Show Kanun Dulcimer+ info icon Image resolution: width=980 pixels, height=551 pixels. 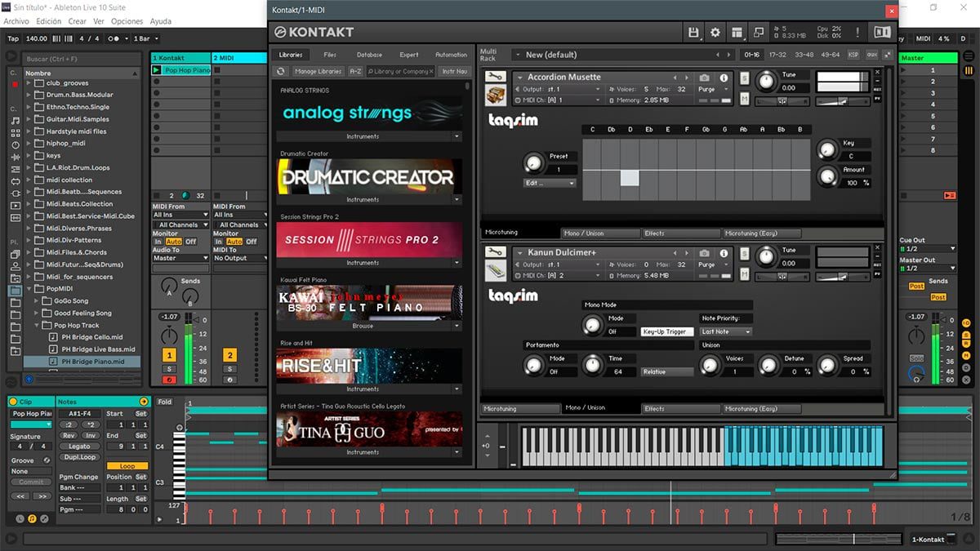(x=724, y=254)
